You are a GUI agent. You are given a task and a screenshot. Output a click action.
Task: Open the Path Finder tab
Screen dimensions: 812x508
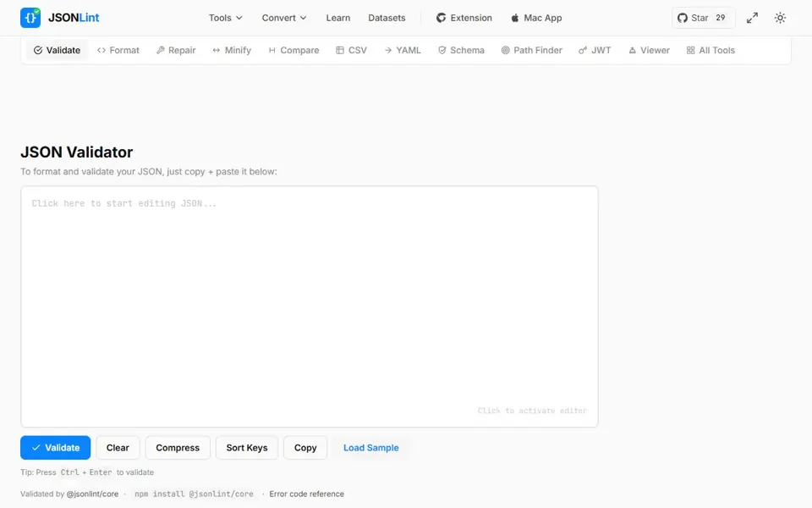point(531,50)
